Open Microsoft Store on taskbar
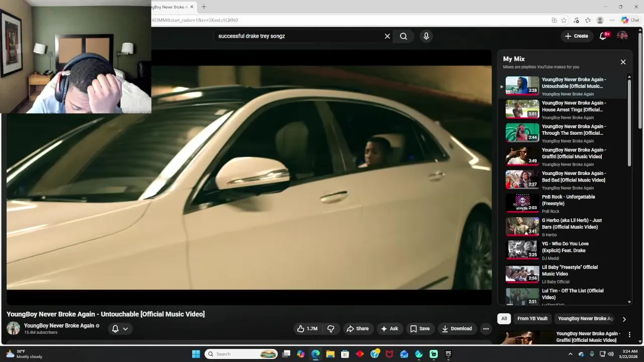644x362 pixels. pos(345,354)
